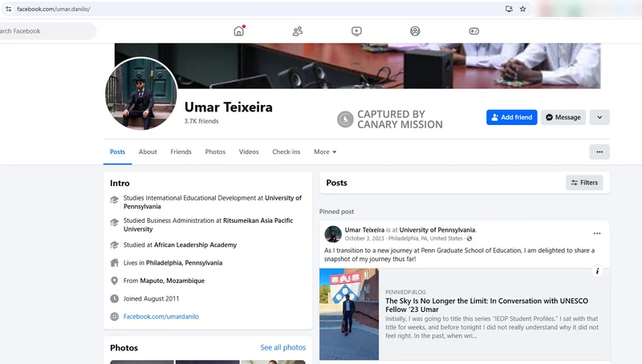The width and height of the screenshot is (642, 364).
Task: Click the globe icon beside Facebook.com/umardanilo
Action: click(114, 317)
